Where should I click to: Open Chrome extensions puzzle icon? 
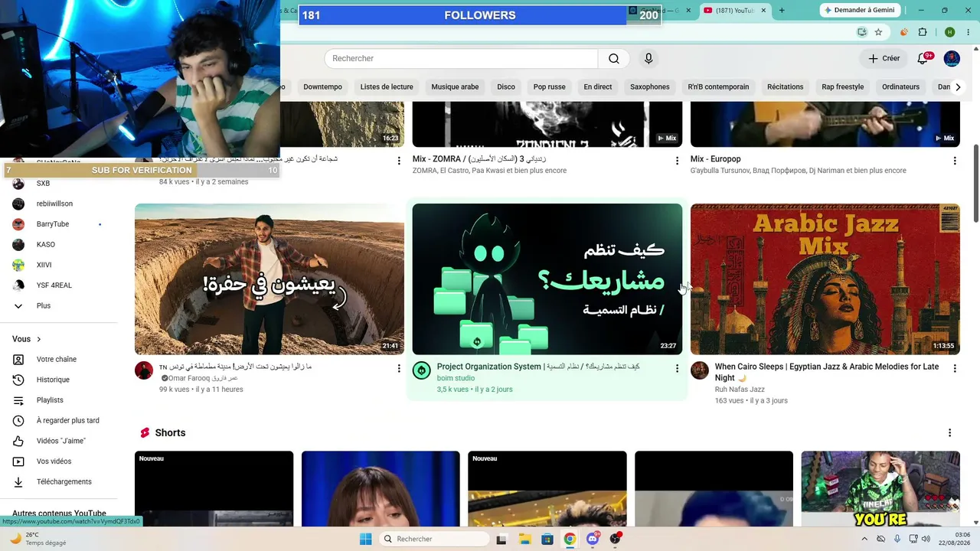click(x=923, y=32)
